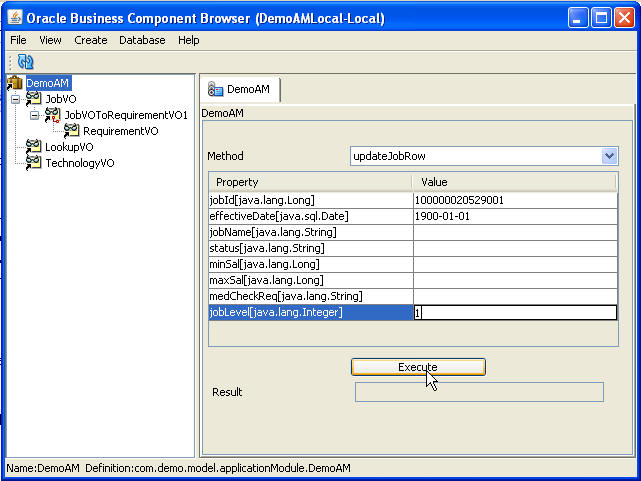The height and width of the screenshot is (481, 641).
Task: Click the TechnologyVO view object icon
Action: [x=34, y=163]
